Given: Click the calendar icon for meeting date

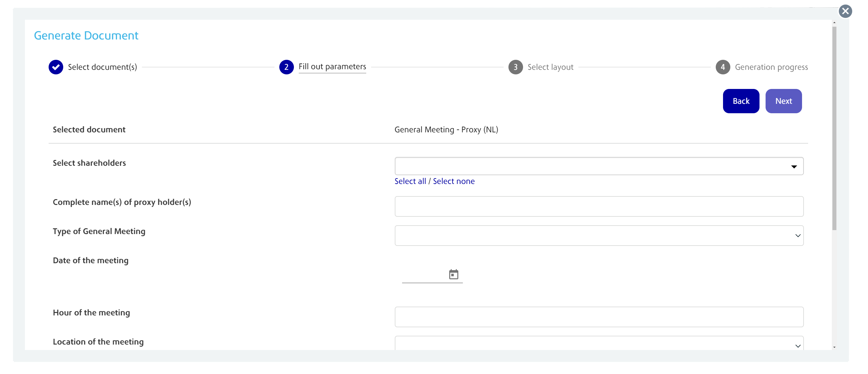Looking at the screenshot, I should pyautogui.click(x=453, y=274).
